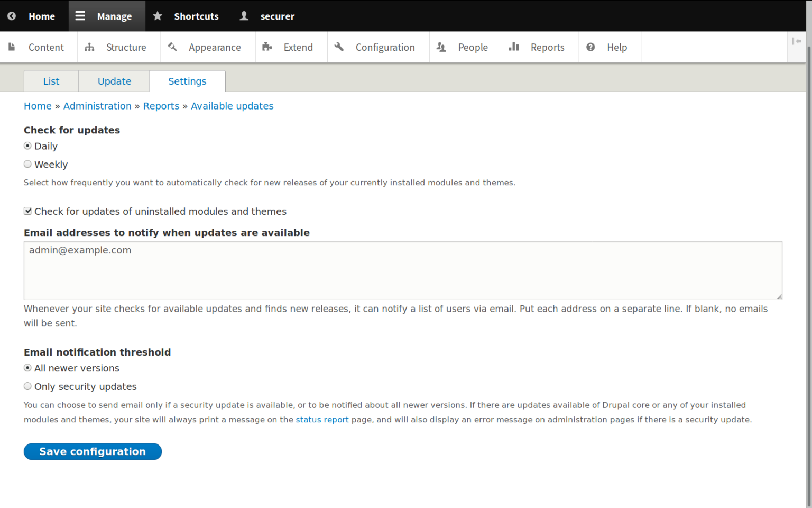Click inside the email addresses textarea
Viewport: 812px width, 508px height.
click(x=402, y=270)
